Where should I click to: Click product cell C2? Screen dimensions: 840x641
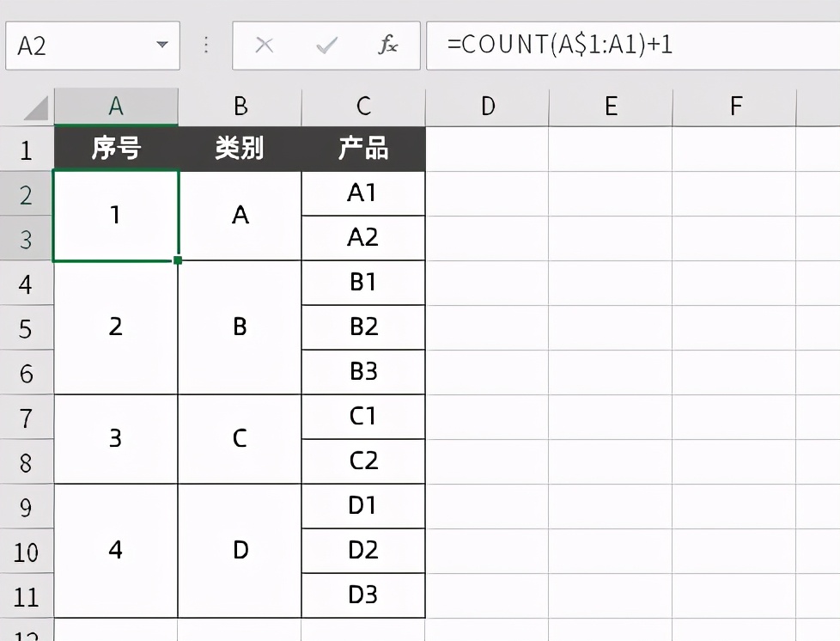click(363, 461)
